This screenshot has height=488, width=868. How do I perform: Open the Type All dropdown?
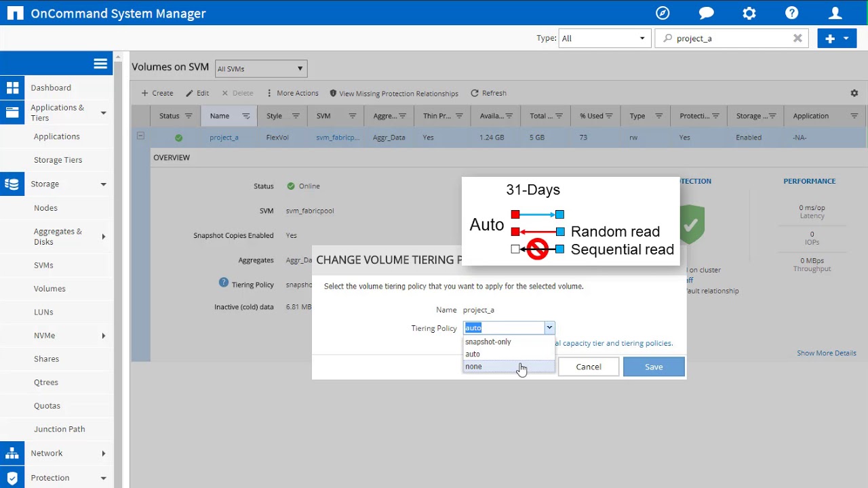pos(604,39)
